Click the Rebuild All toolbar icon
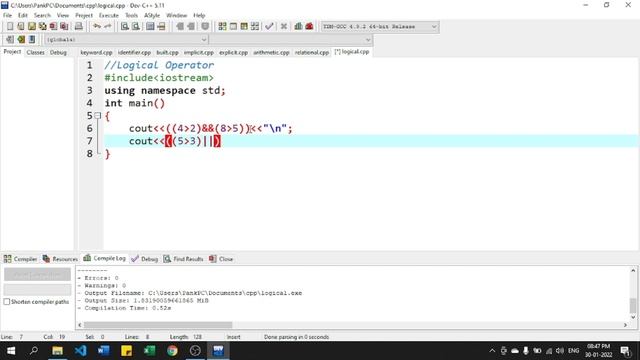 coord(255,27)
